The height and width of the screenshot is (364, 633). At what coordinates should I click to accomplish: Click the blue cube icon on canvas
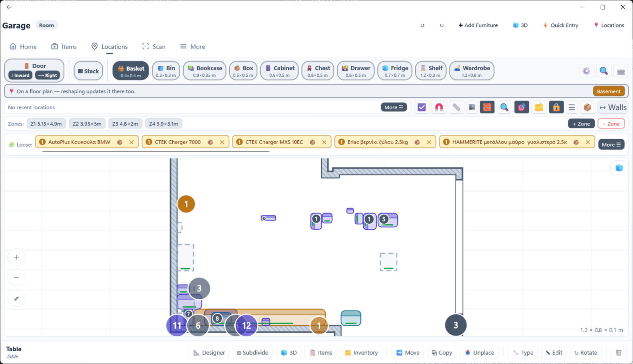(x=619, y=168)
